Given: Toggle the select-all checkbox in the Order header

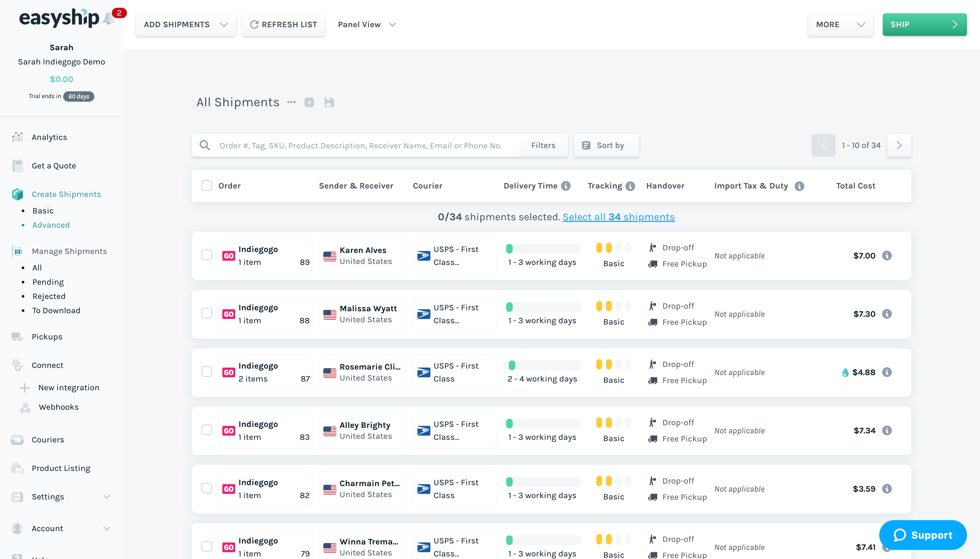Looking at the screenshot, I should [x=207, y=186].
